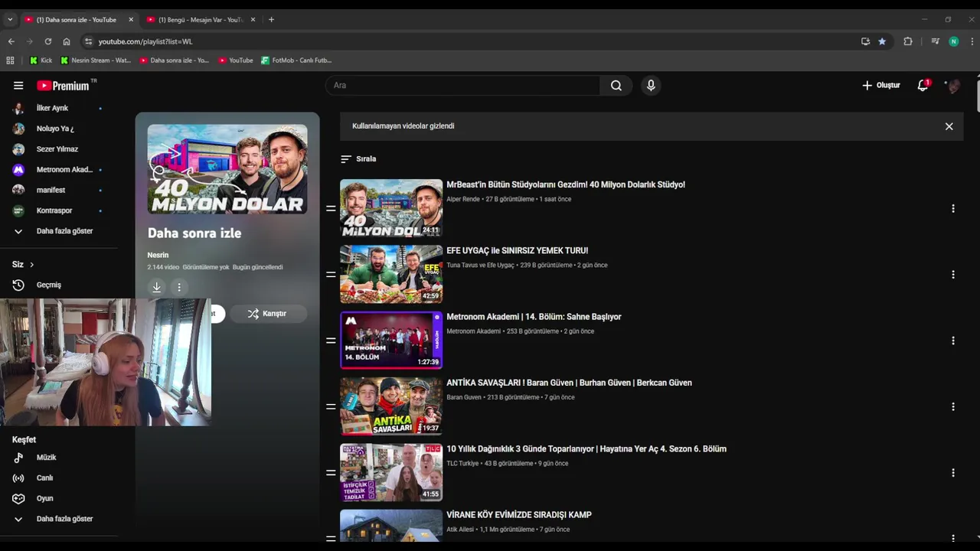Open options for 10 Yıllık Dağınıklık video

point(953,473)
